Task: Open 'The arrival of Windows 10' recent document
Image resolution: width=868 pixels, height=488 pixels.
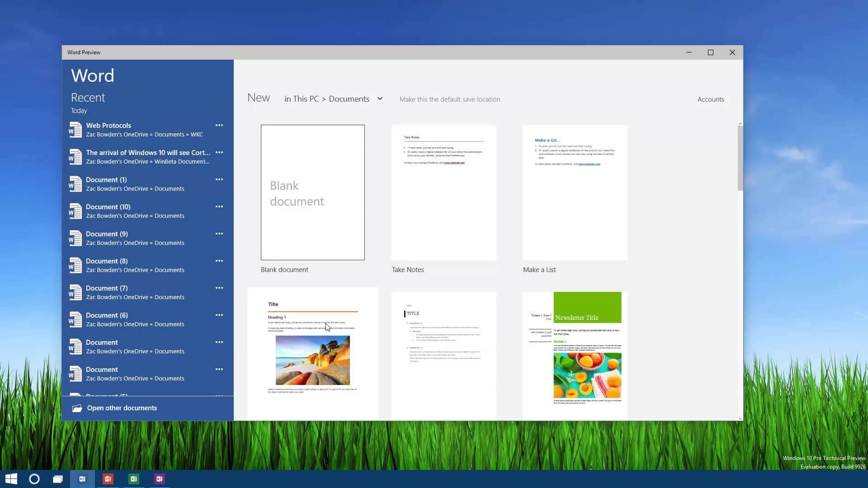Action: click(x=148, y=153)
